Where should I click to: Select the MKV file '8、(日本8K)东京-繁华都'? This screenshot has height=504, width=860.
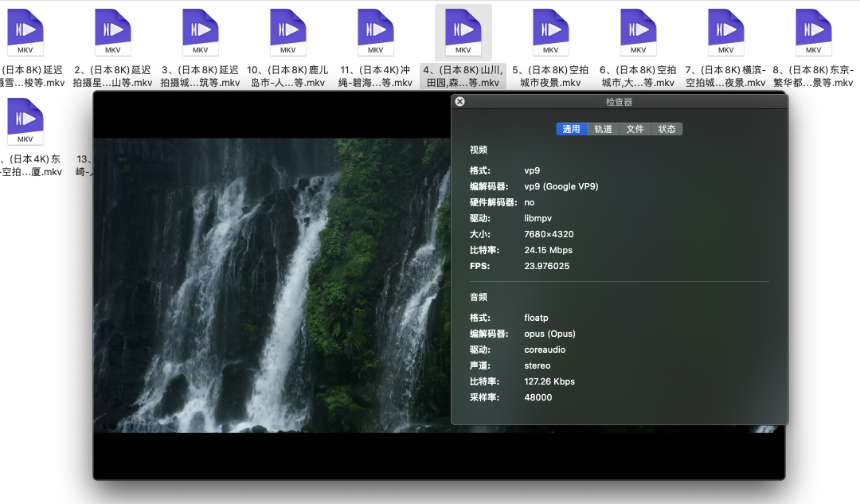[813, 33]
